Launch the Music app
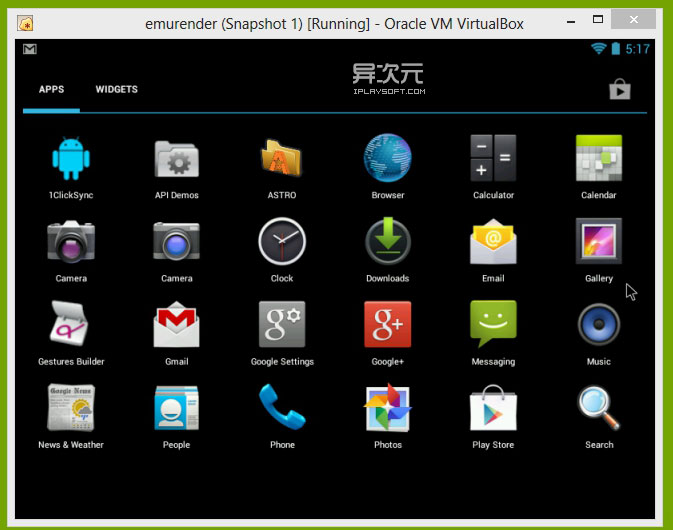This screenshot has width=673, height=530. [599, 325]
